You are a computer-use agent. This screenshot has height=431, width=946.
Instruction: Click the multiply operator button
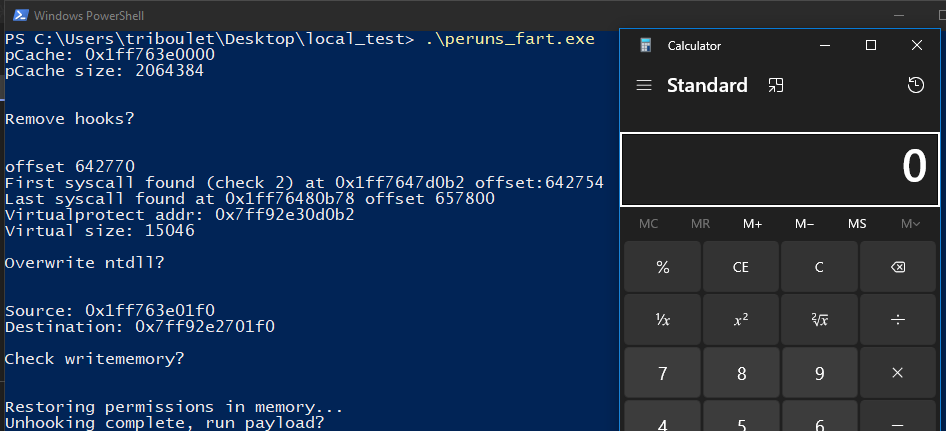click(x=897, y=373)
